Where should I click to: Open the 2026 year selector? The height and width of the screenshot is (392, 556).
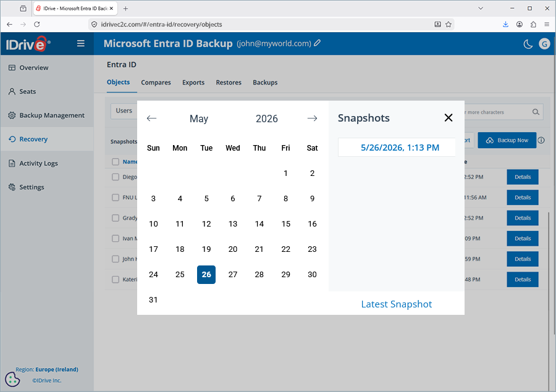(267, 119)
